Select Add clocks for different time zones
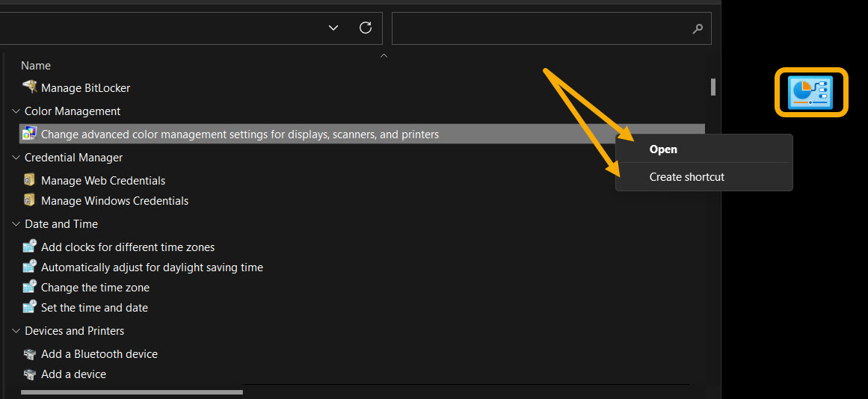The width and height of the screenshot is (868, 399). pos(128,247)
